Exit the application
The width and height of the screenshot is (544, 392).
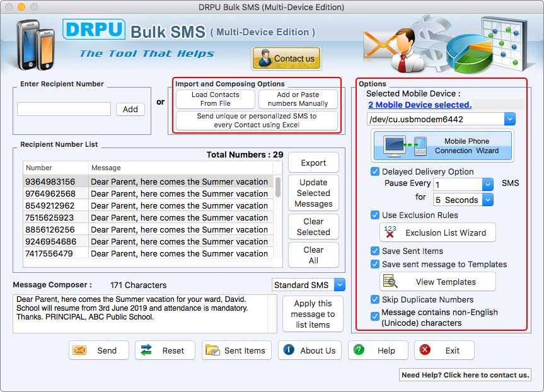444,350
